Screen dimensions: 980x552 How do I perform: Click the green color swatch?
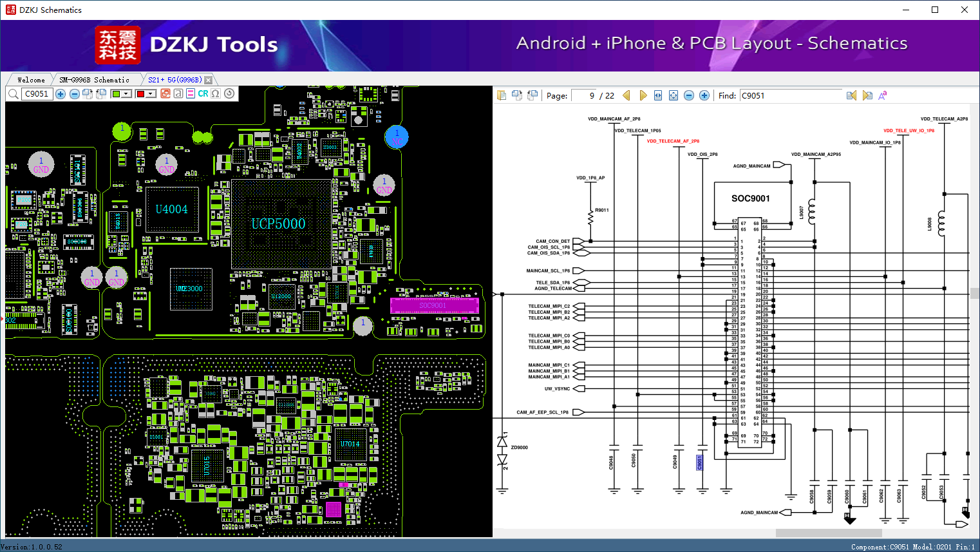coord(116,94)
